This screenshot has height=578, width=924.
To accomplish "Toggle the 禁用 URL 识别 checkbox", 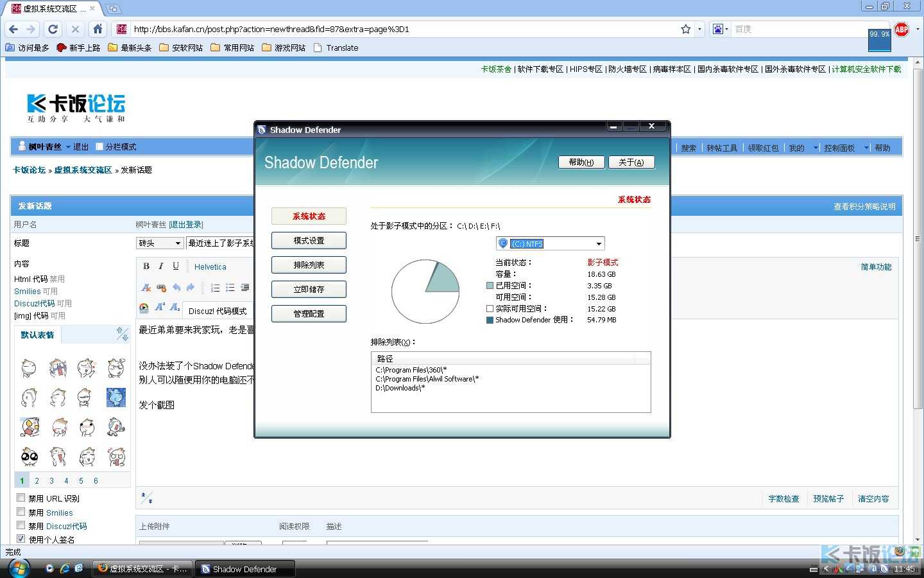I will (x=21, y=498).
